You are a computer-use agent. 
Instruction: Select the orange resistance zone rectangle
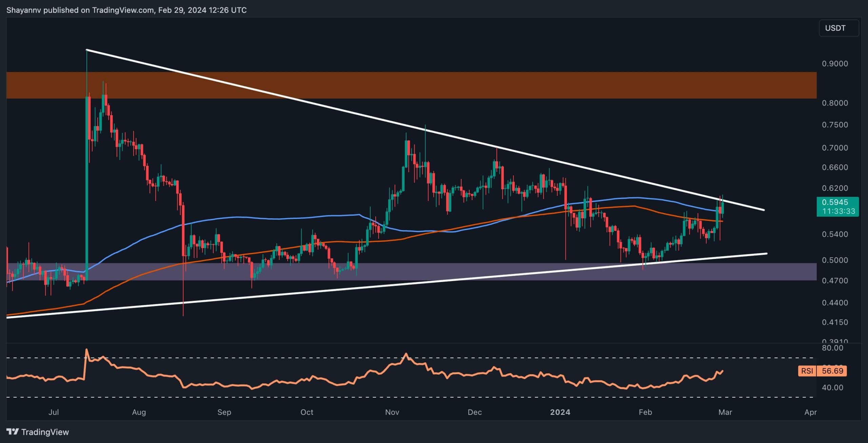(411, 85)
